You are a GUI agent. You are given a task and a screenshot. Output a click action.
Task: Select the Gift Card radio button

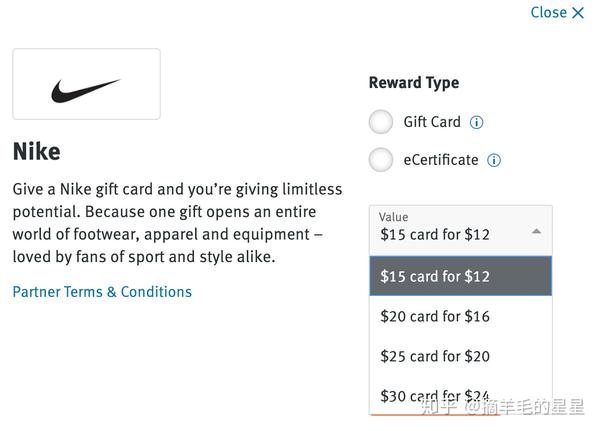click(381, 122)
